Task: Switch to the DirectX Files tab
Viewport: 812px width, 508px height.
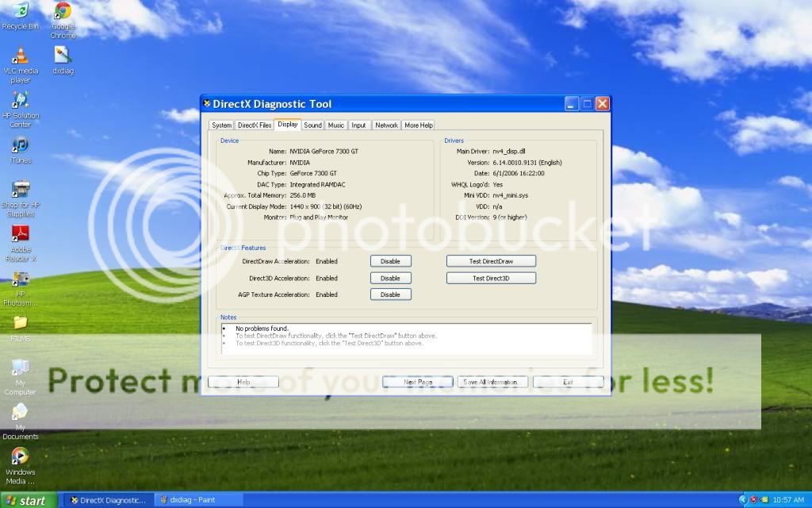Action: 255,125
